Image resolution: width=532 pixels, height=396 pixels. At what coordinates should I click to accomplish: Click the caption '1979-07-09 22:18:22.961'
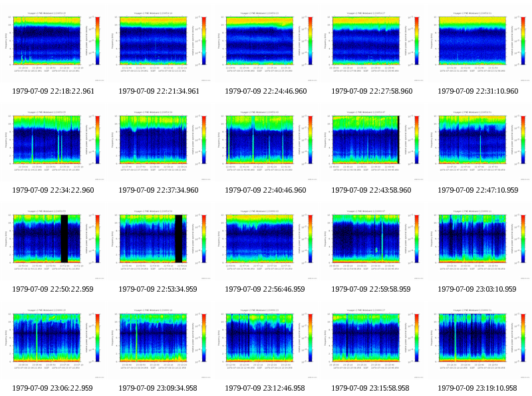click(x=53, y=91)
